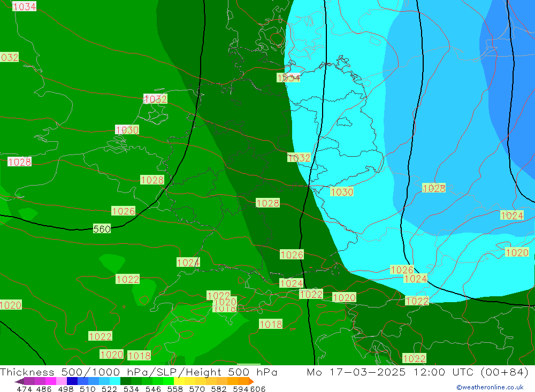Pick the bright yellow legend swatch next to green
Screen dimensions: 535x392
tap(179, 381)
